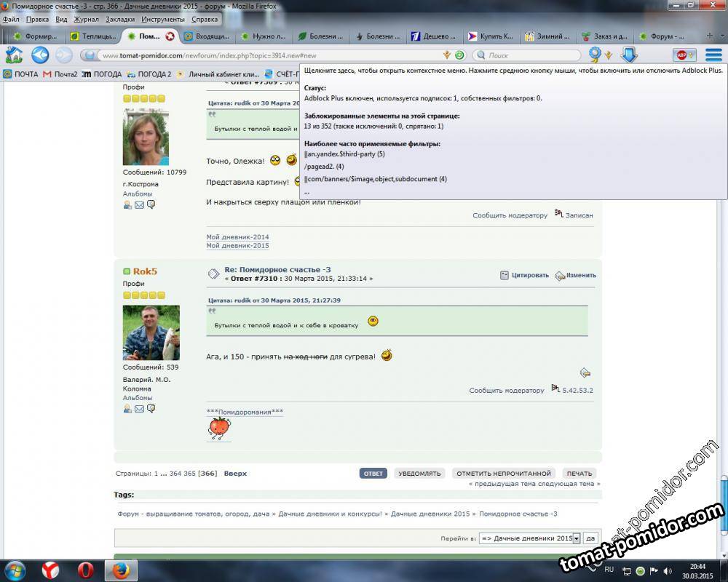This screenshot has width=728, height=582.
Task: Close the active Помидорное счастье tab
Action: (x=170, y=36)
